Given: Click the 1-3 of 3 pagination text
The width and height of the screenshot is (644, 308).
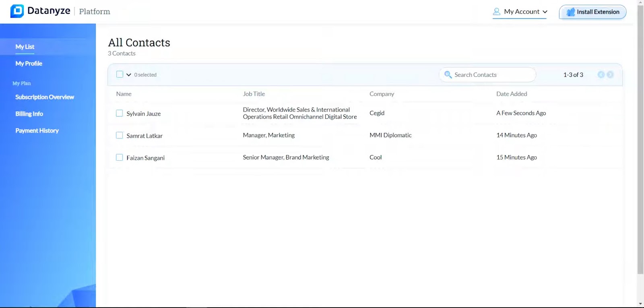Looking at the screenshot, I should tap(573, 75).
